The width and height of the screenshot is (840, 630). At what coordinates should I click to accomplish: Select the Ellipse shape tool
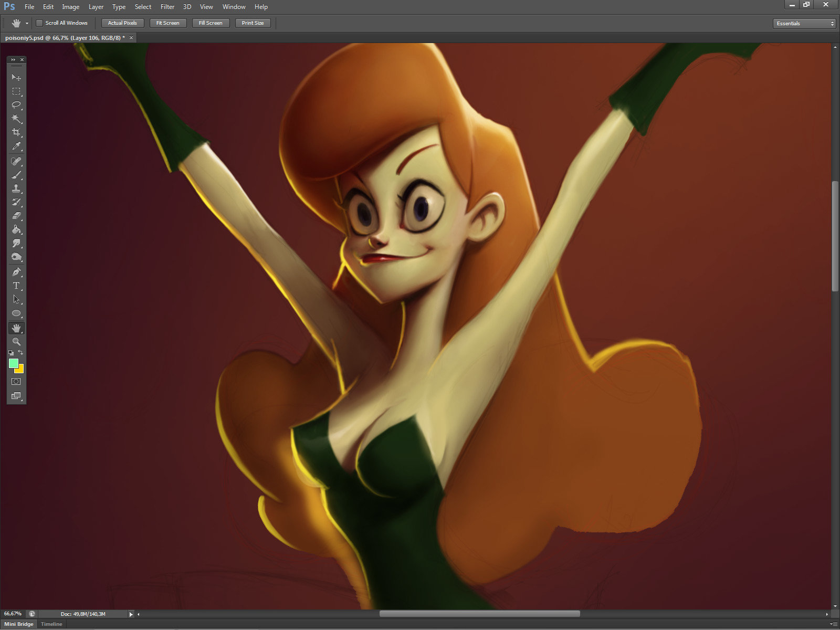tap(16, 313)
